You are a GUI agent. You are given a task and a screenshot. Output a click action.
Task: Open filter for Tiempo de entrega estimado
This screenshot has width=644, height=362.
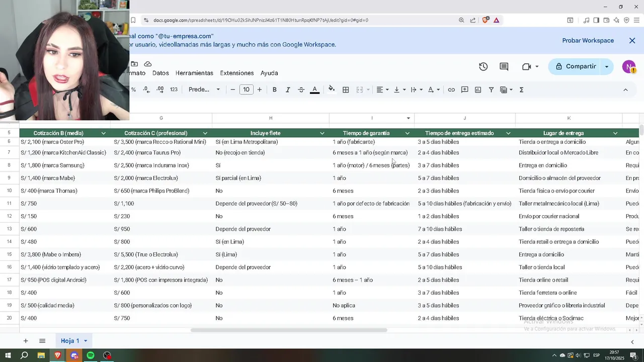(x=508, y=133)
